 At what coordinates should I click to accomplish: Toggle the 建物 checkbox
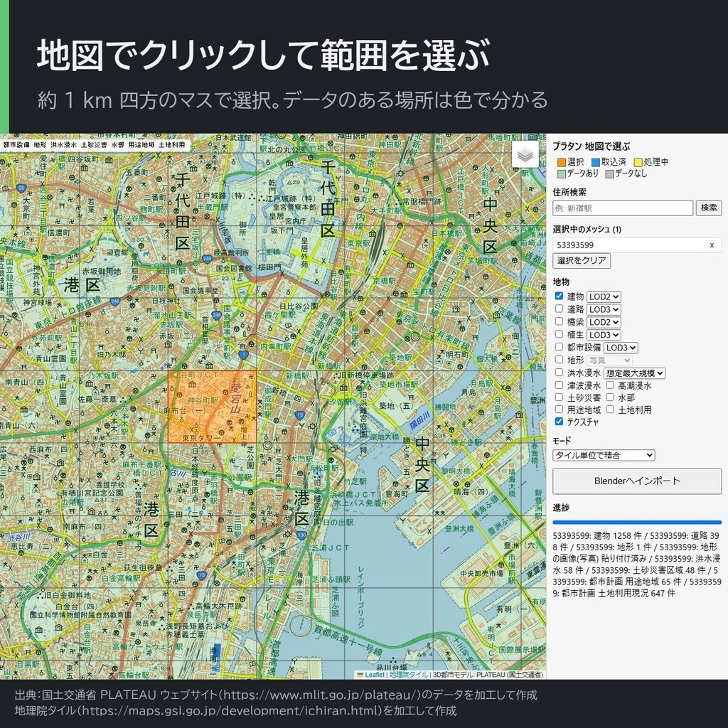(x=559, y=296)
